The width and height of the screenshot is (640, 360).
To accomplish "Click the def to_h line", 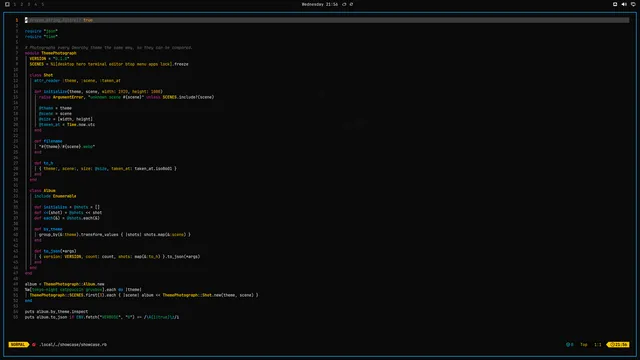I will [44, 163].
